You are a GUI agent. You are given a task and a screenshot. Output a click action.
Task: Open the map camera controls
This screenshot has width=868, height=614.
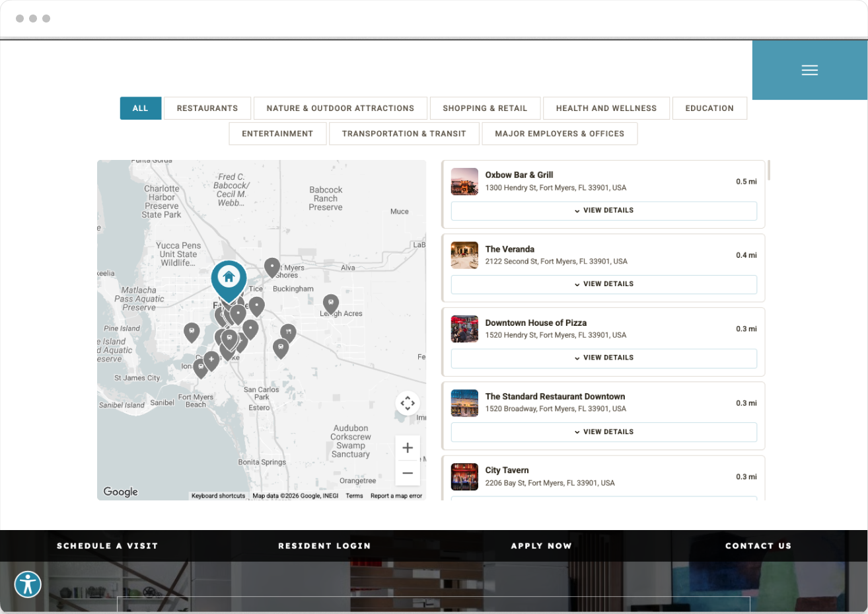pos(408,403)
